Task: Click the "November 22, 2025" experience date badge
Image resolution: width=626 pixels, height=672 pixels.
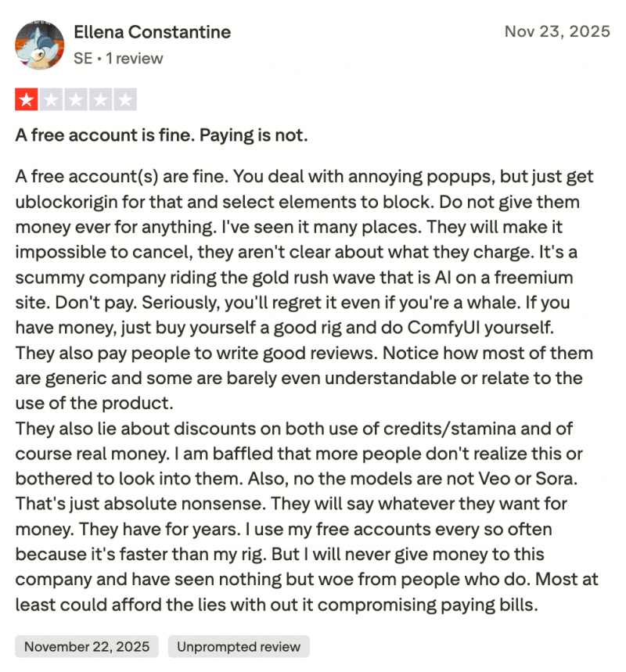Action: point(87,646)
